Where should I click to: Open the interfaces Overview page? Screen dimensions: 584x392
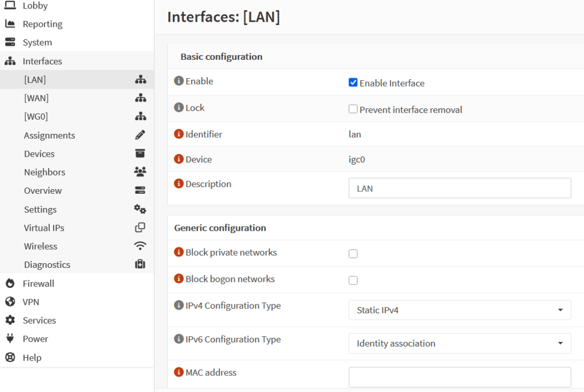pos(43,191)
